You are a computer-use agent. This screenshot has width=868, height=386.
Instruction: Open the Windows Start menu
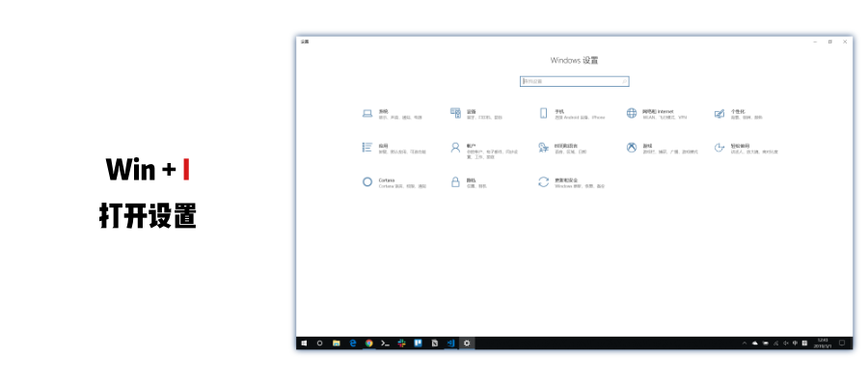point(304,344)
